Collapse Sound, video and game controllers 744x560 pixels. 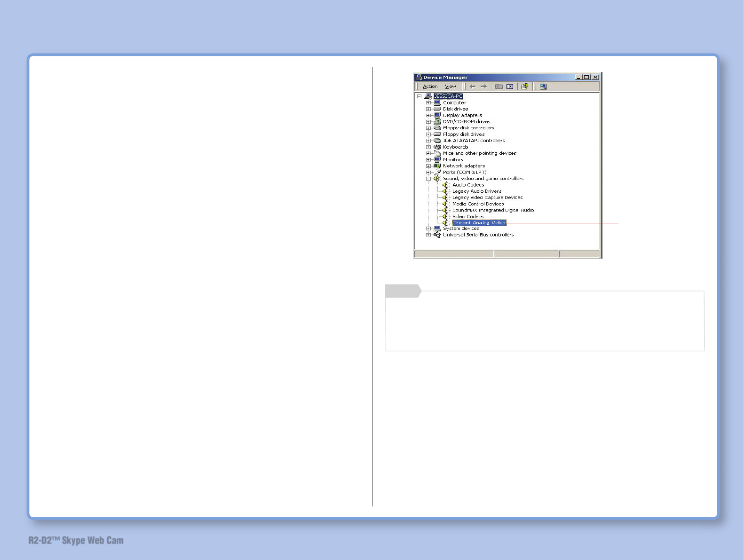[x=428, y=179]
